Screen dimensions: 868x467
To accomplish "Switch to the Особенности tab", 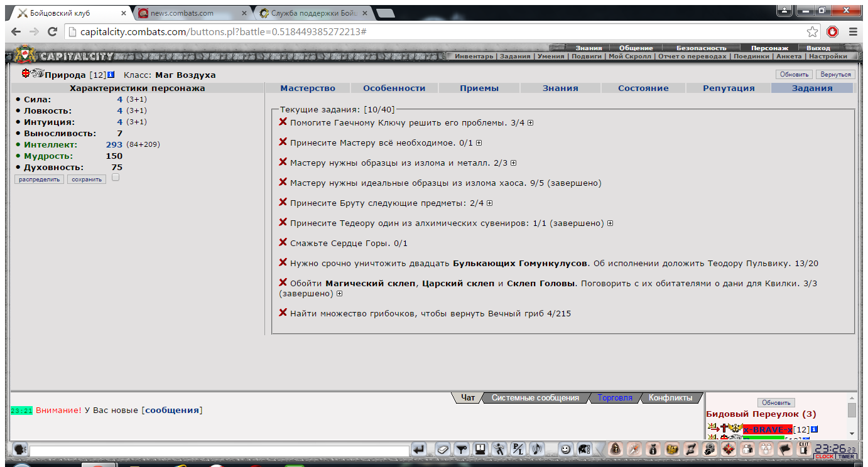I will point(394,89).
